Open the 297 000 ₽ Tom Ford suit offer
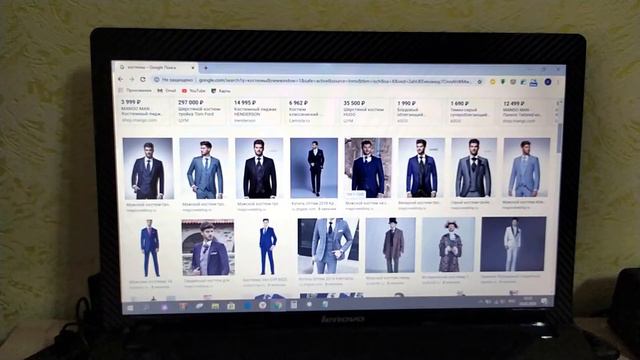The height and width of the screenshot is (360, 640). coord(200,111)
